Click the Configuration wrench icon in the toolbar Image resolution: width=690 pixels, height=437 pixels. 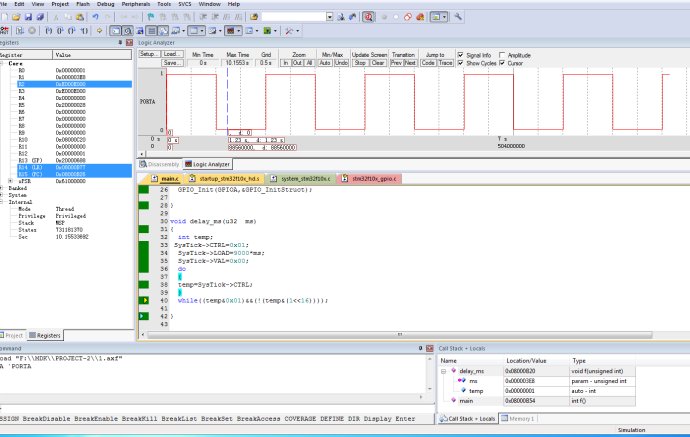coord(458,17)
